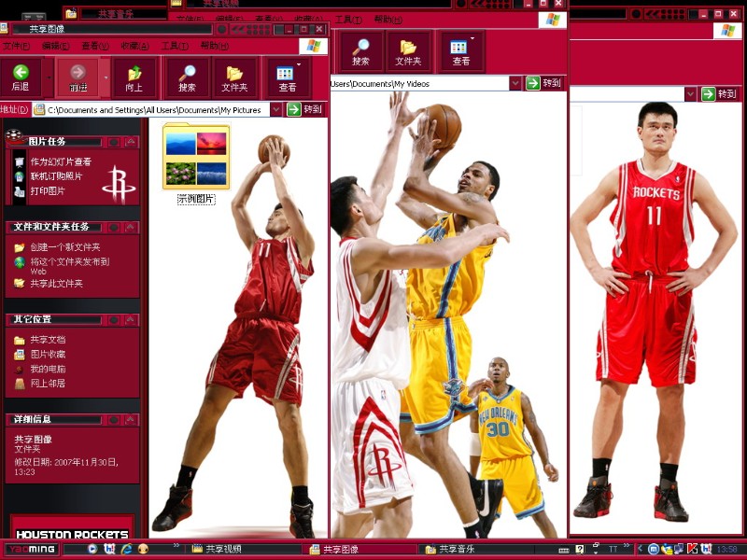
Task: Open 搜索 in the 共享图像 window toolbar
Action: pos(187,78)
